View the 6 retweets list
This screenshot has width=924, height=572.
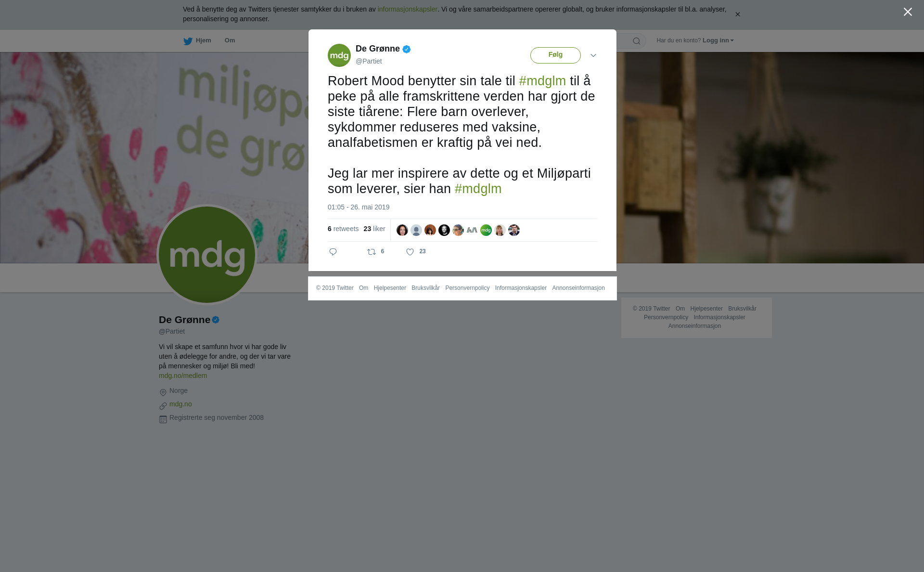(x=343, y=229)
